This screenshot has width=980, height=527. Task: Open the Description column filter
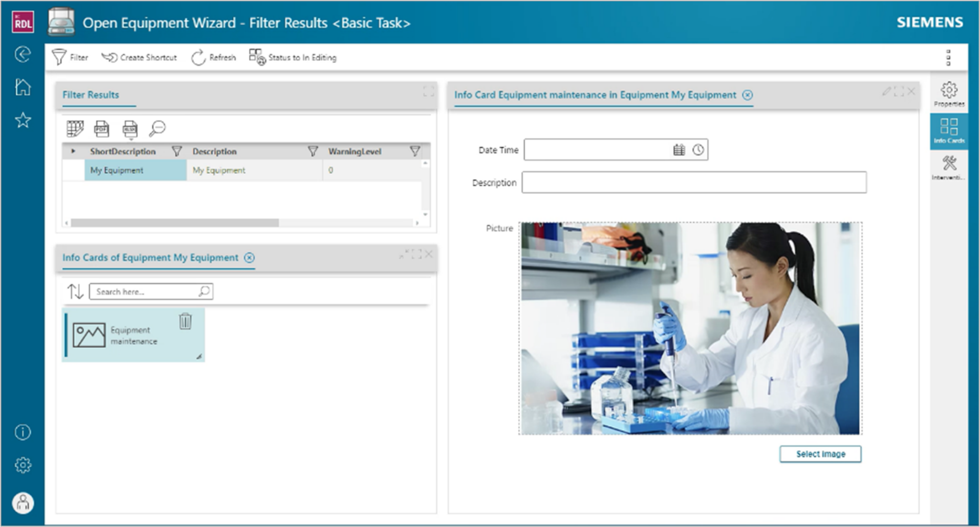[x=313, y=151]
